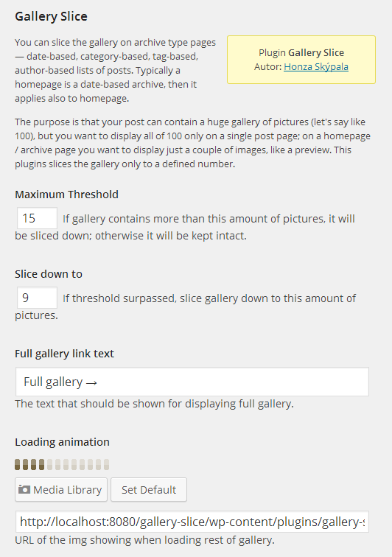The width and height of the screenshot is (392, 557).
Task: Click the Maximum Threshold number field
Action: 37,218
